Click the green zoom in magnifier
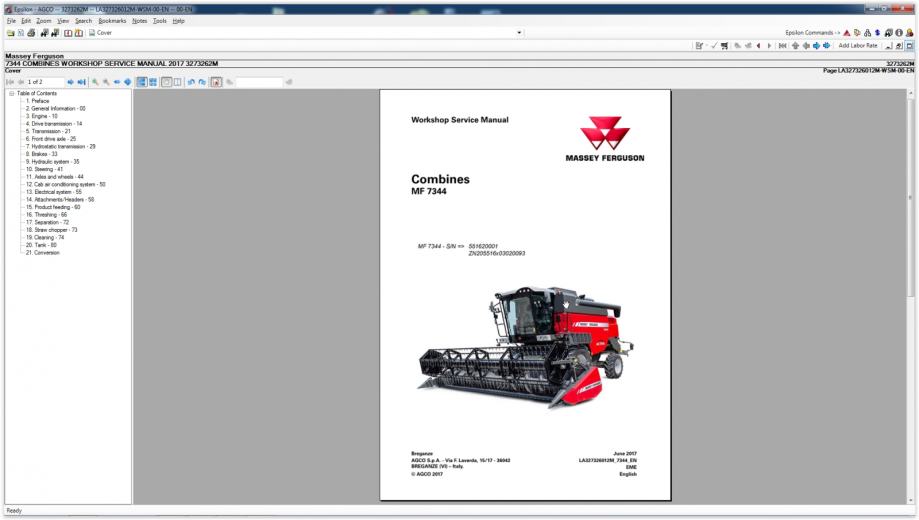 95,82
